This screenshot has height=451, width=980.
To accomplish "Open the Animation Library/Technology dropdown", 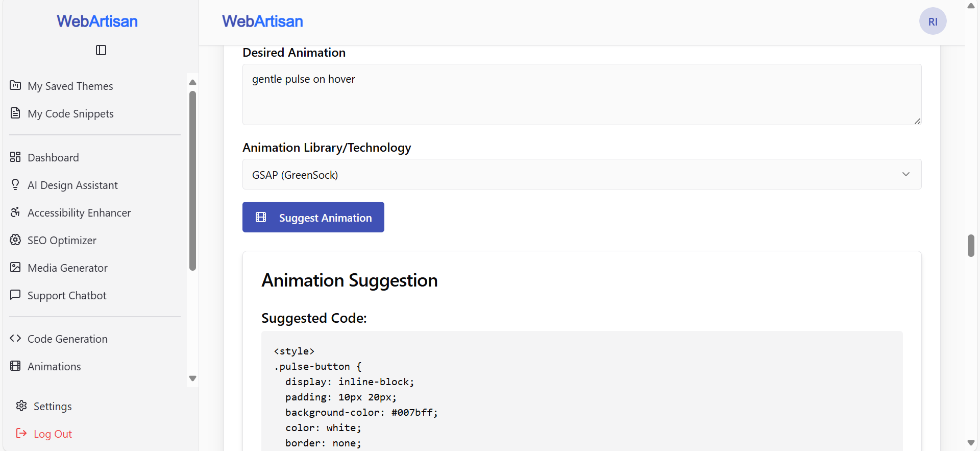I will 581,175.
